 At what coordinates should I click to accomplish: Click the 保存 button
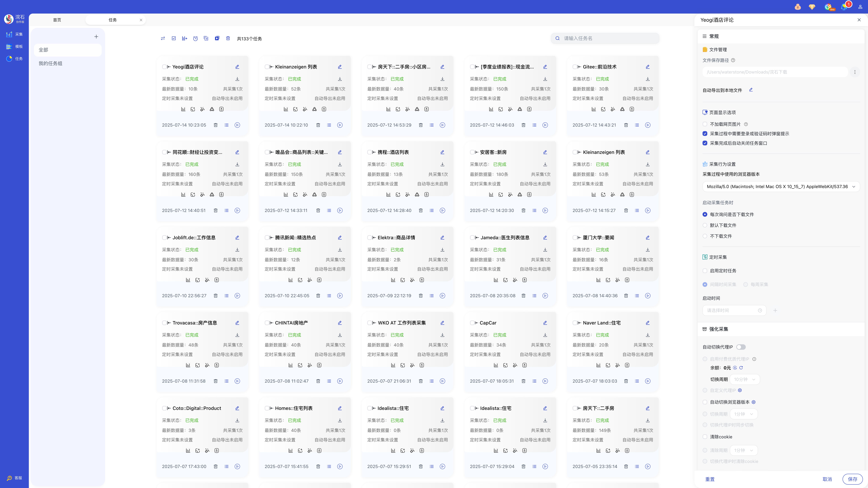[852, 479]
